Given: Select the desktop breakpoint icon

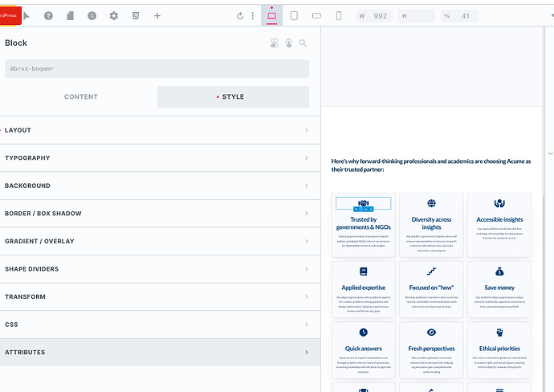Looking at the screenshot, I should [x=271, y=16].
